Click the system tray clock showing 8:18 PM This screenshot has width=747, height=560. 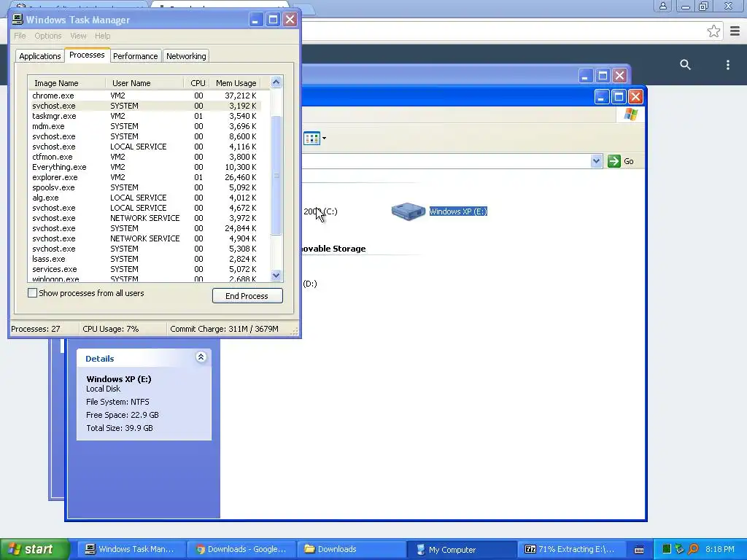(720, 549)
